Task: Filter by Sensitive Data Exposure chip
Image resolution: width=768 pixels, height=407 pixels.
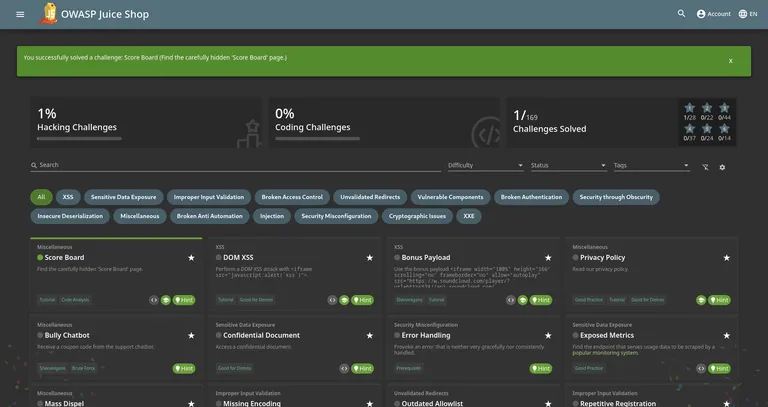Action: (x=123, y=197)
